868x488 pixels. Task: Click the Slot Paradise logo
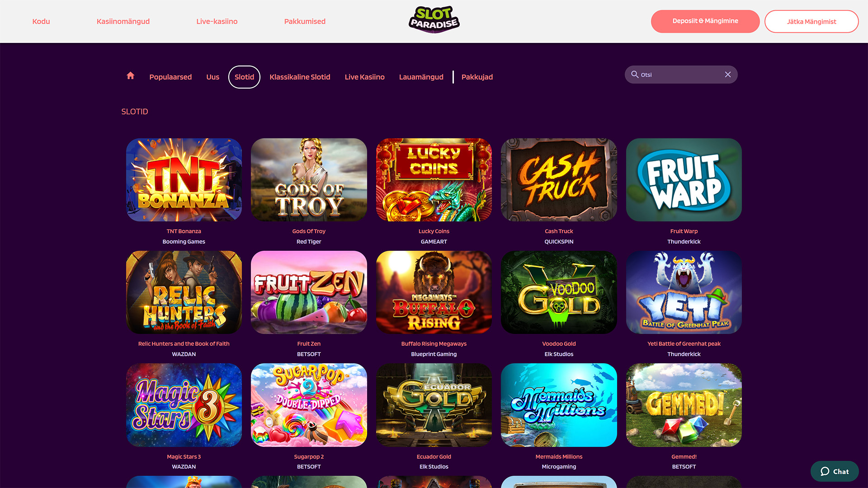click(434, 20)
